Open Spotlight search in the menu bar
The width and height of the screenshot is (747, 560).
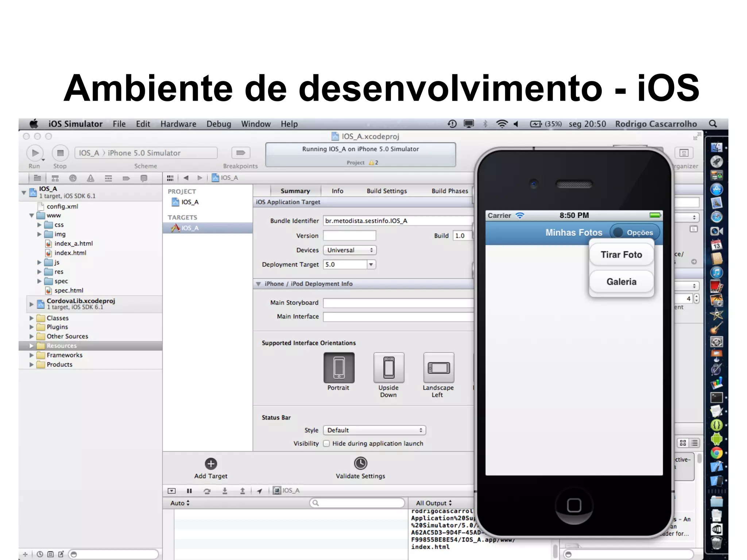tap(713, 124)
